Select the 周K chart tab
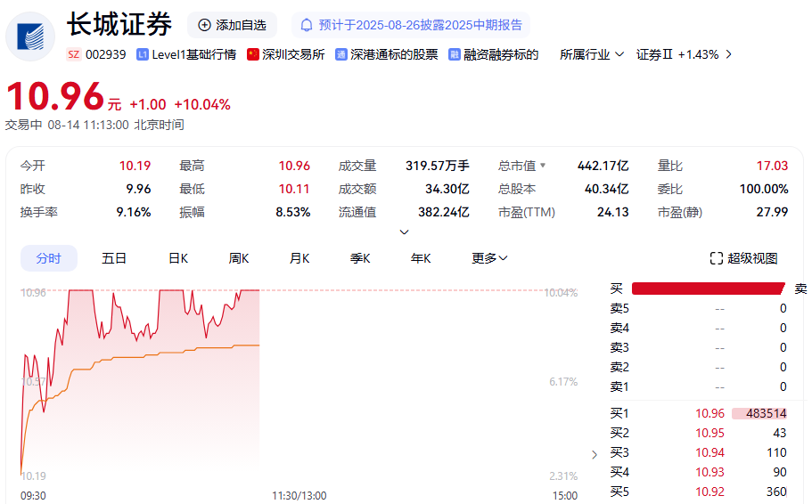This screenshot has width=812, height=504. tap(239, 258)
